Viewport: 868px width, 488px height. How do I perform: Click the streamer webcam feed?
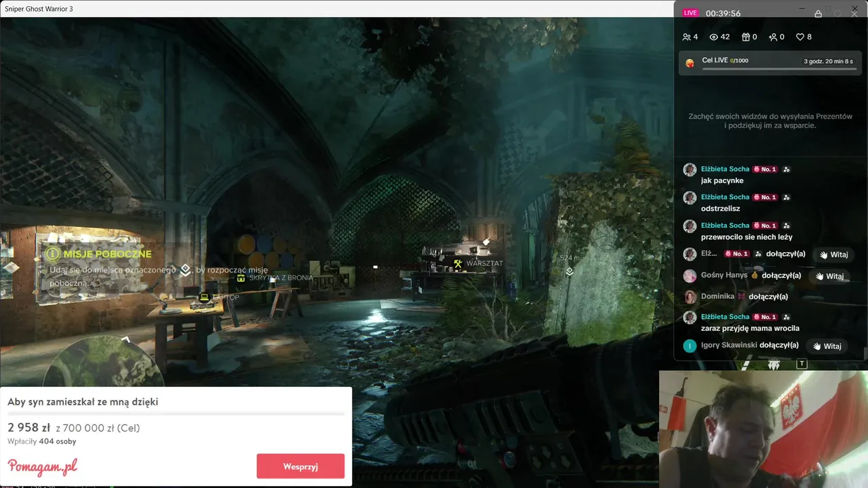click(764, 429)
